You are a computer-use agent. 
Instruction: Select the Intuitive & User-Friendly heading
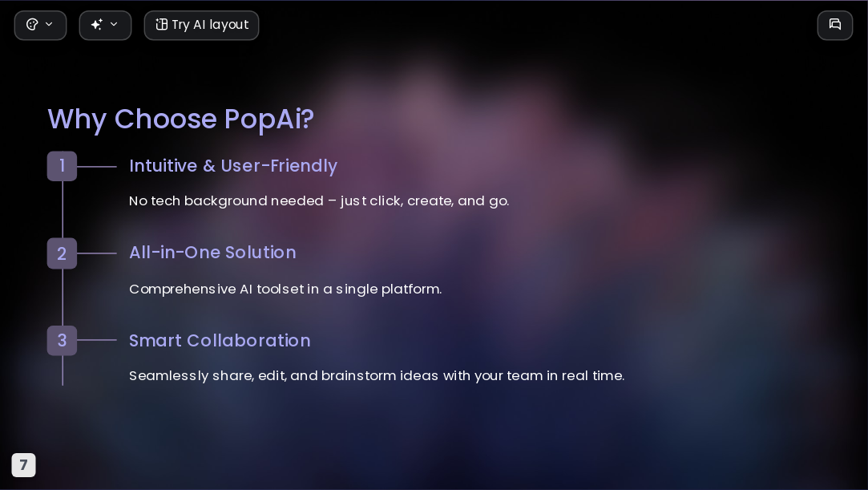tap(233, 166)
